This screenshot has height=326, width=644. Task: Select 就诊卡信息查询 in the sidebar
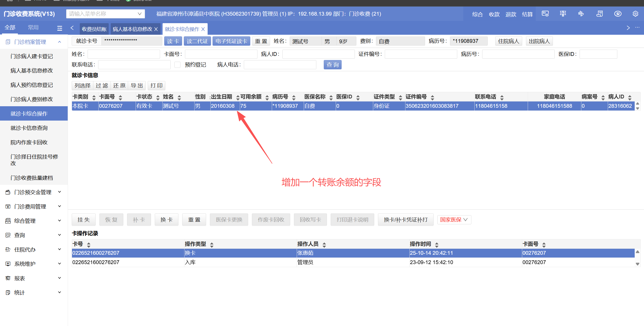pyautogui.click(x=29, y=128)
